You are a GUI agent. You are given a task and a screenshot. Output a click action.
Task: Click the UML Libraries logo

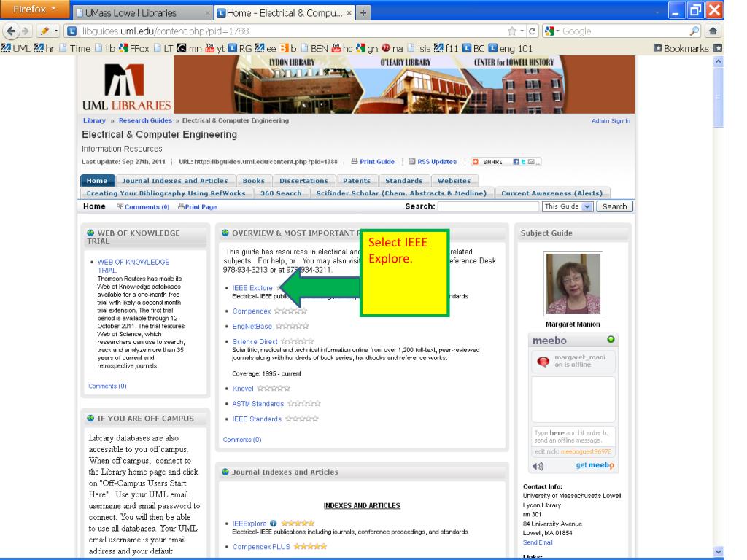tap(126, 86)
